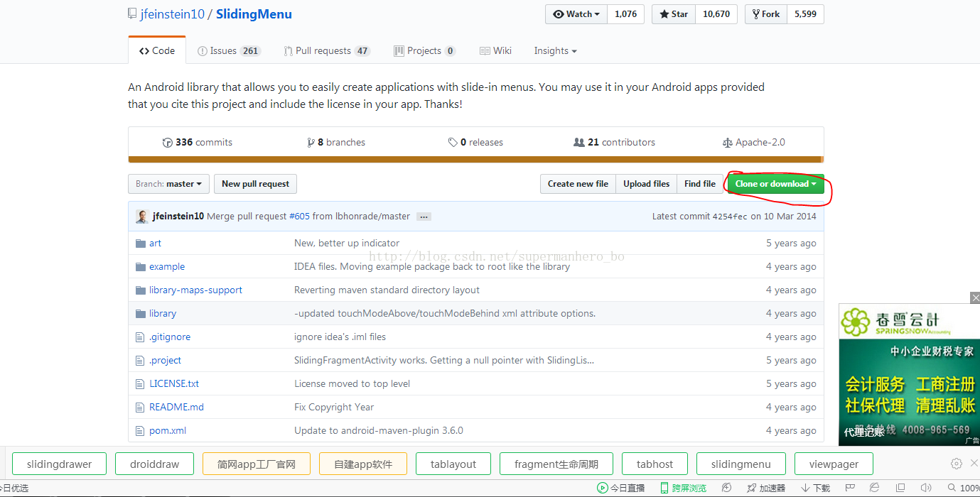This screenshot has height=497, width=980.
Task: Click Find file button
Action: pyautogui.click(x=700, y=184)
